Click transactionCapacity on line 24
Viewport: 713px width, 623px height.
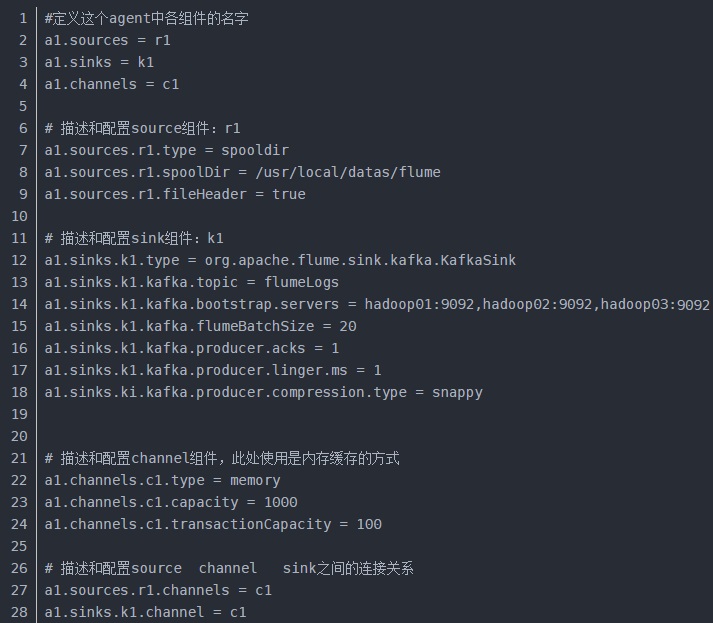pos(251,524)
